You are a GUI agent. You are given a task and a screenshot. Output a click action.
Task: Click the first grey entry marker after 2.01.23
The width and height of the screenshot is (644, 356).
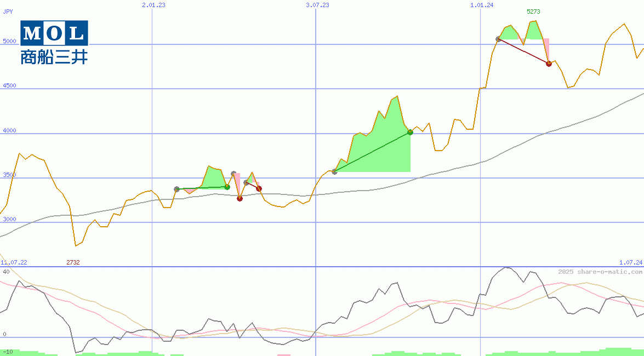tap(176, 190)
